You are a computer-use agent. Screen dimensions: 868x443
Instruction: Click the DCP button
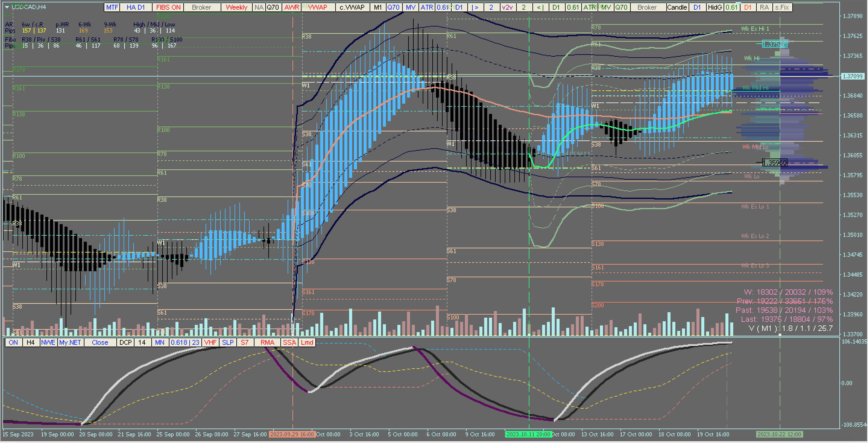[125, 343]
